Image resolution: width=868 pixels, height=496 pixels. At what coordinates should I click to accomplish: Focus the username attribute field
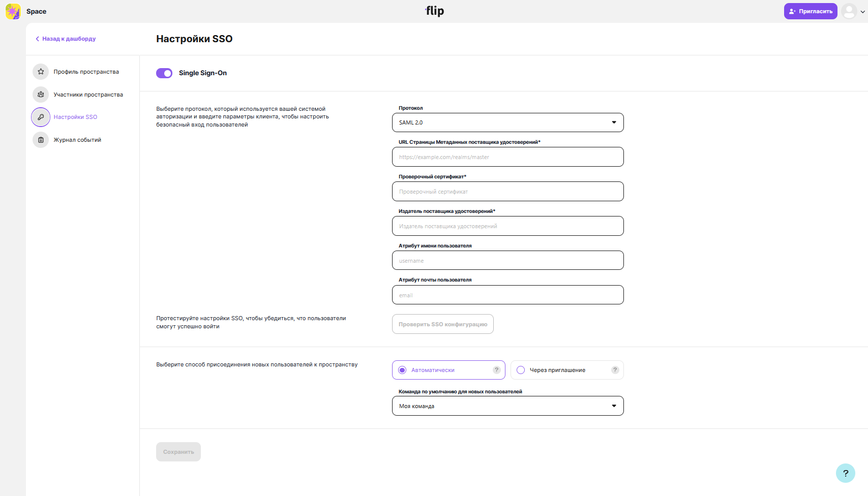point(507,260)
